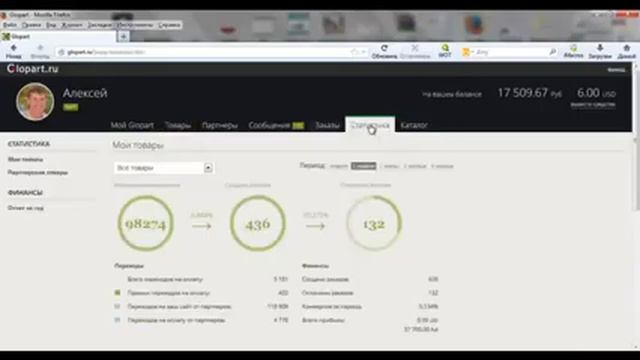
Task: Click the 17 509.67 руб balance value
Action: click(529, 93)
